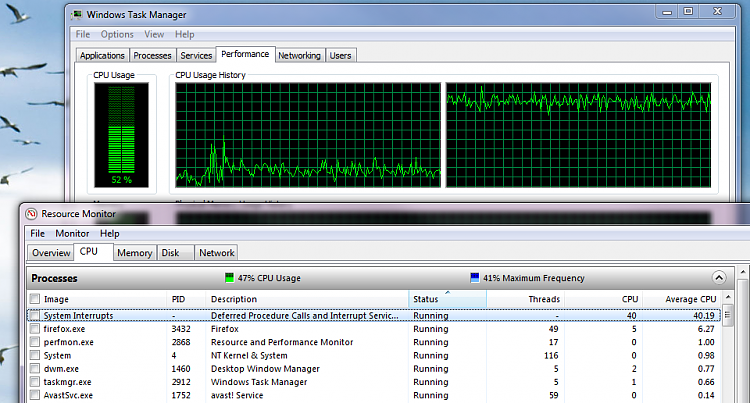Switch to the Services tab

(x=196, y=55)
